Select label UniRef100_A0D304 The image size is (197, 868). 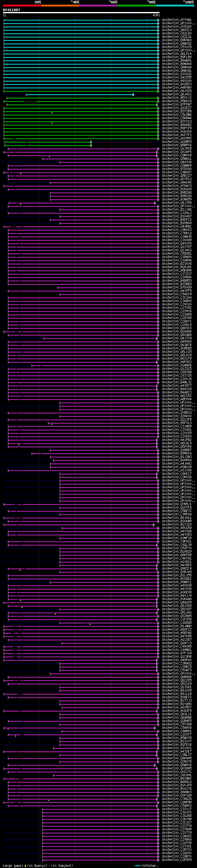coord(177,132)
